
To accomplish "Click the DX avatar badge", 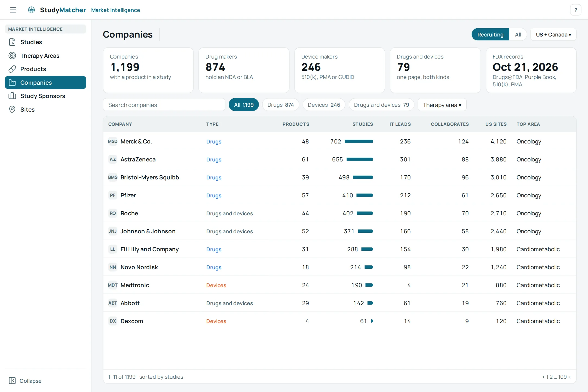I will (x=113, y=321).
